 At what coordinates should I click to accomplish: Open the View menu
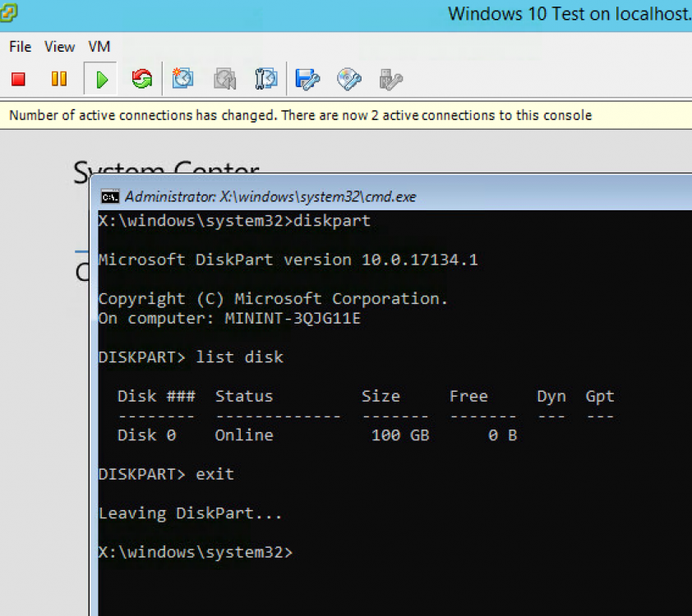[59, 47]
